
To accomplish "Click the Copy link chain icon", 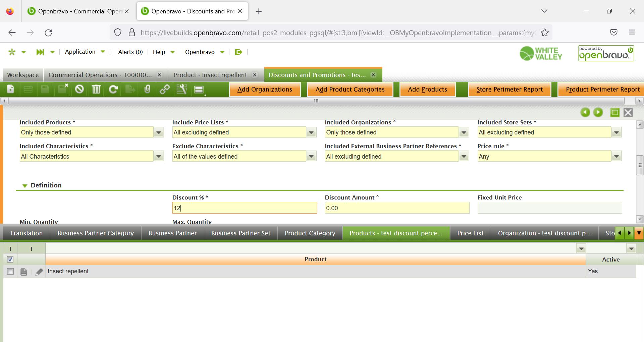I will 164,89.
